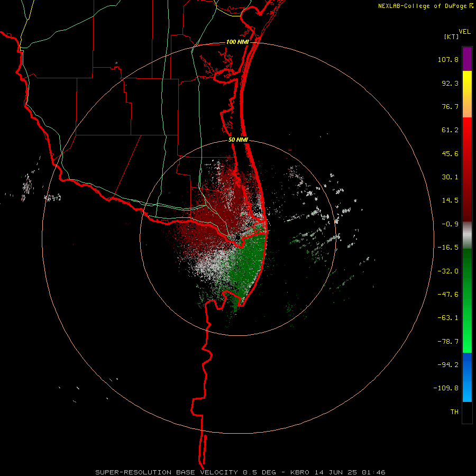Click the VEL legend title
Image resolution: width=476 pixels, height=476 pixels.
pos(464,32)
